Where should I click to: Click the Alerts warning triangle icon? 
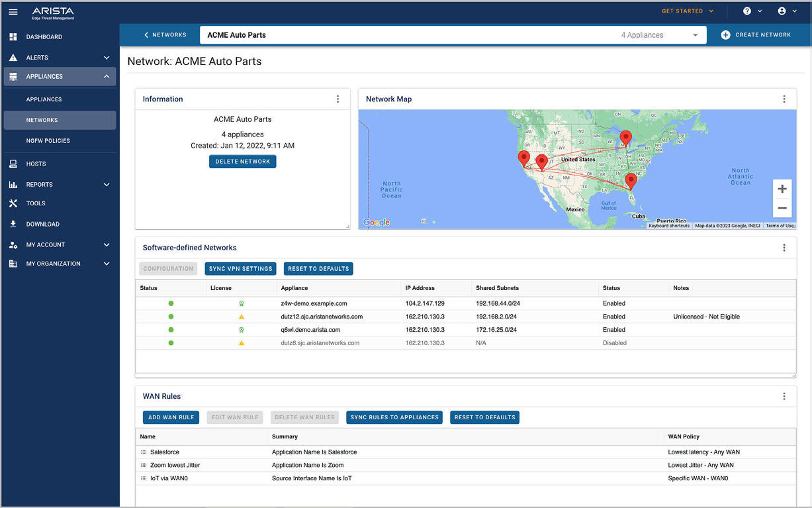click(x=13, y=58)
